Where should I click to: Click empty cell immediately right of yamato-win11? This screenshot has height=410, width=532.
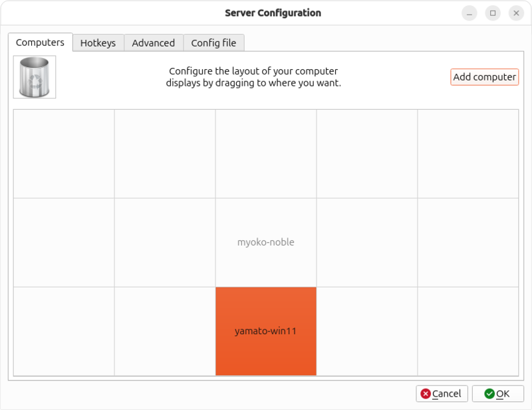[367, 331]
